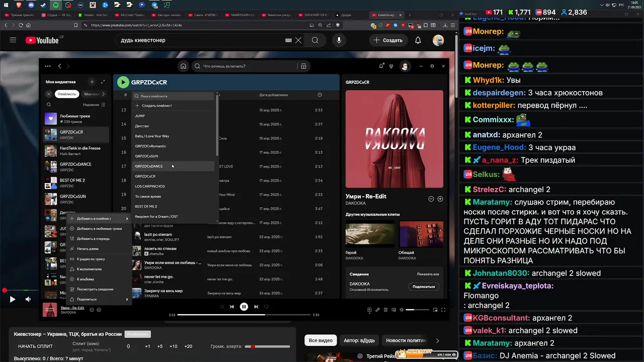The height and width of the screenshot is (362, 644).
Task: Show more library filter chips arrow
Action: 104,94
